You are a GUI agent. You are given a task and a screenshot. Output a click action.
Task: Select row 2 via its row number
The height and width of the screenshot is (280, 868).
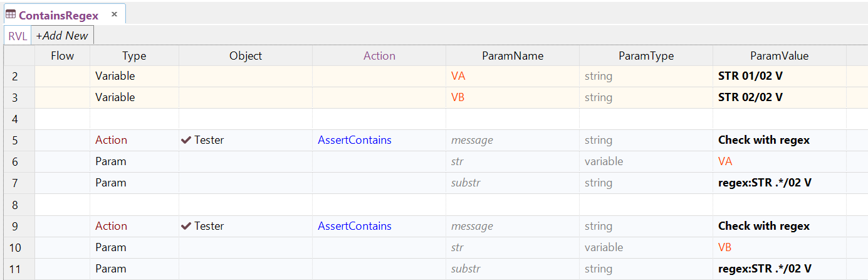point(14,77)
